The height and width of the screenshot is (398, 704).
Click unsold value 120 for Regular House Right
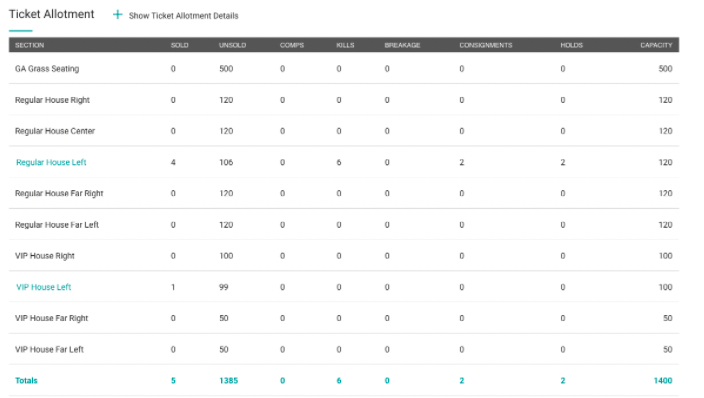click(x=226, y=100)
